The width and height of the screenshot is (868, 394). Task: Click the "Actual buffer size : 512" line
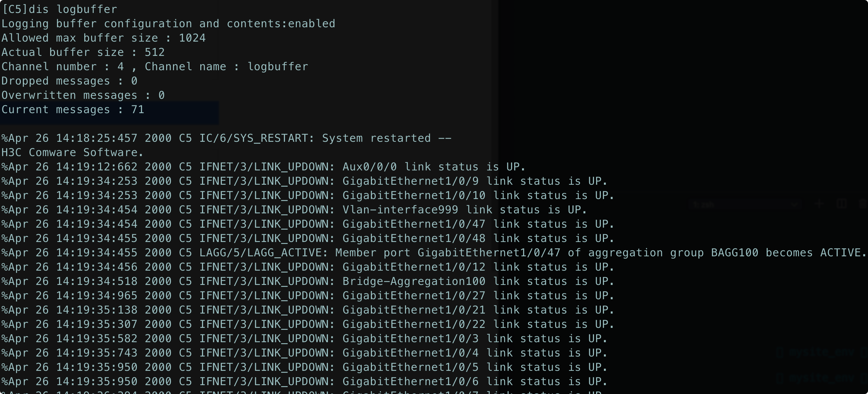(83, 52)
